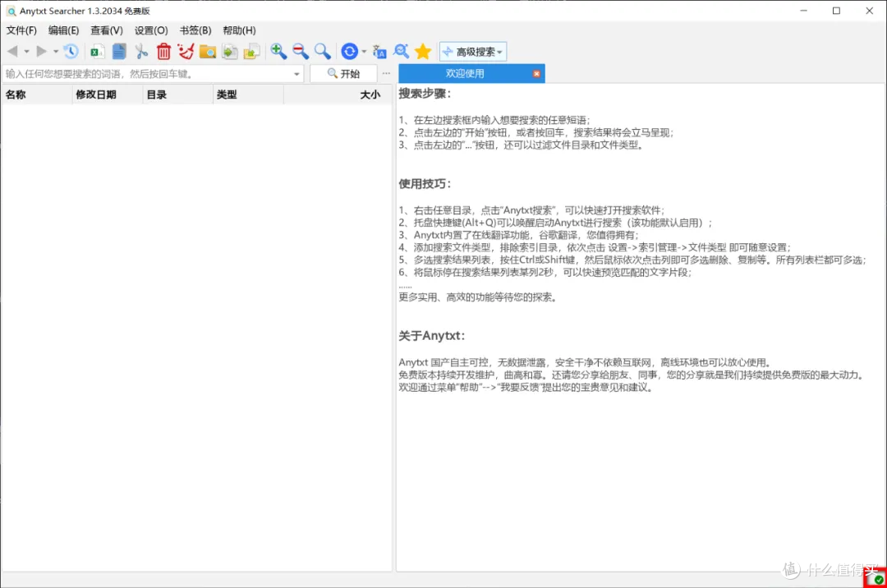Sort by the 目录 column header
The image size is (887, 588).
click(x=177, y=94)
